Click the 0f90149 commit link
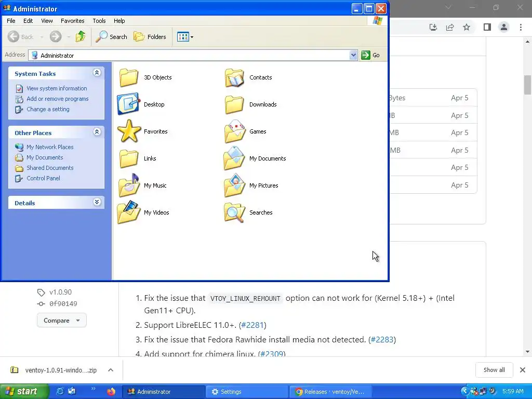This screenshot has height=399, width=532. point(63,303)
